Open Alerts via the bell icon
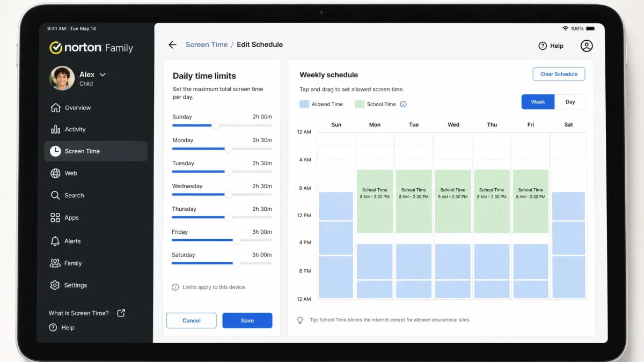 pos(55,241)
